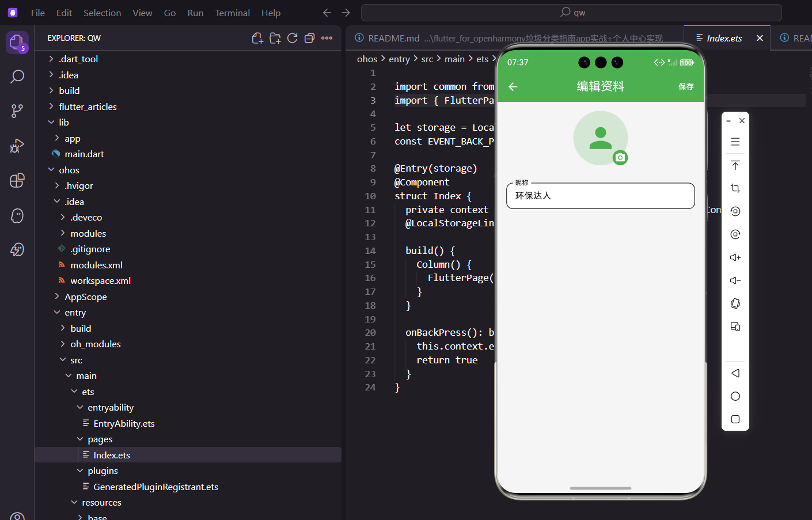Click the emulator volume down icon
Screen dimensions: 812x520
pyautogui.click(x=735, y=280)
